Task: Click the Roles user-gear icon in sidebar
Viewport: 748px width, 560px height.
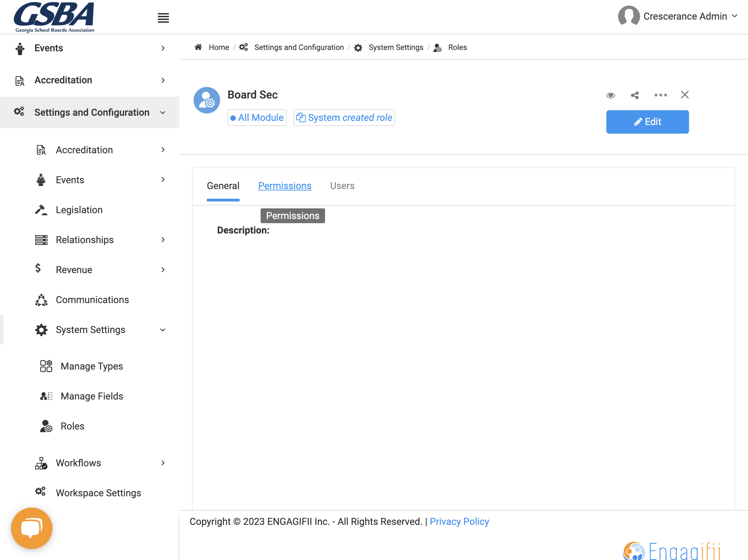Action: 46,426
